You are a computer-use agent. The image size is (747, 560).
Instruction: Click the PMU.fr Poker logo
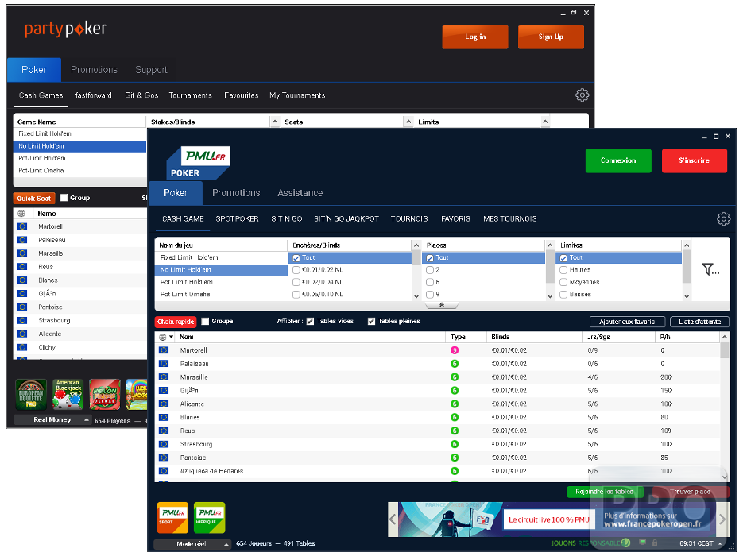[x=198, y=163]
